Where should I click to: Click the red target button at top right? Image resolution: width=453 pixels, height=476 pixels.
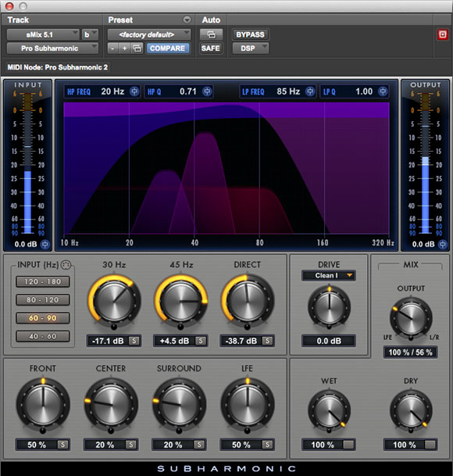tap(442, 34)
